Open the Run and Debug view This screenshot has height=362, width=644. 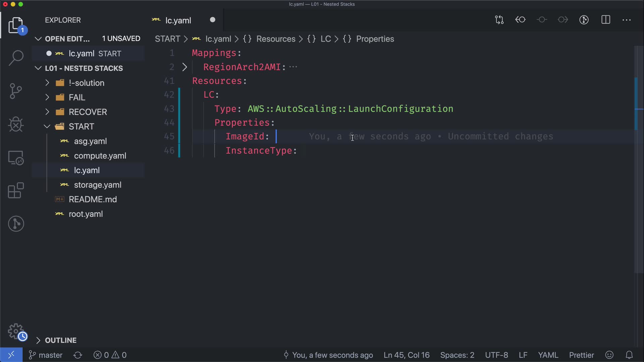[x=16, y=124]
